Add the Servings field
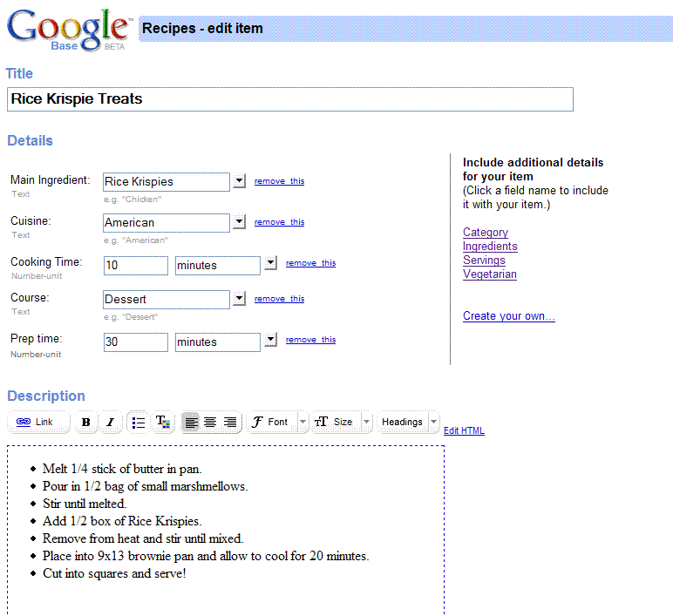Viewport: 673px width, 616px height. click(484, 260)
